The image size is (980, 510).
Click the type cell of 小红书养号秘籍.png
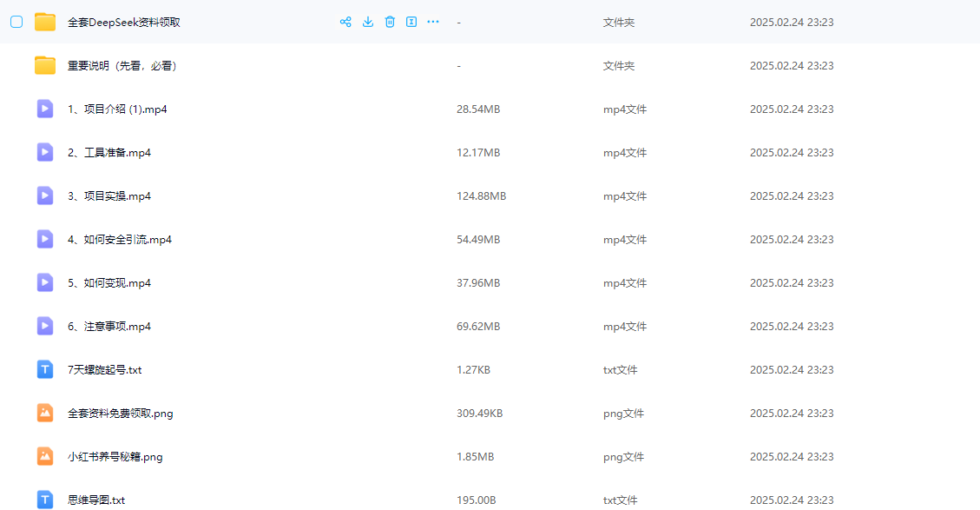[x=623, y=457]
